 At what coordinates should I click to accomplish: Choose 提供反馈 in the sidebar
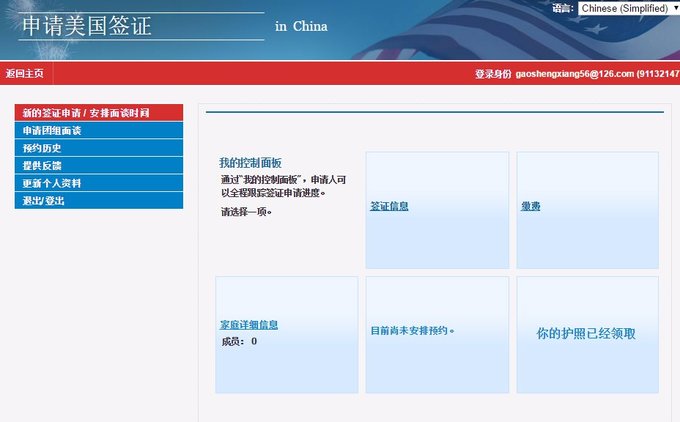pyautogui.click(x=99, y=165)
